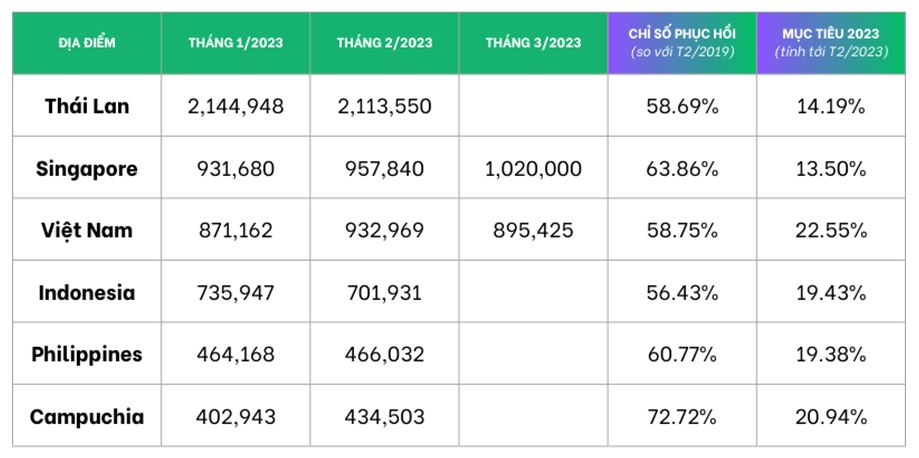The height and width of the screenshot is (458, 919).
Task: Select Singapore's March value 1,020,000
Action: [x=533, y=168]
